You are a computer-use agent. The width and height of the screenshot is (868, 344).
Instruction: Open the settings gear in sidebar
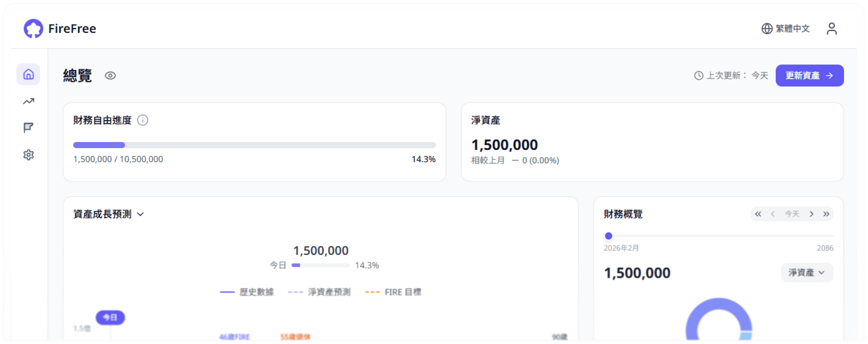[x=28, y=154]
